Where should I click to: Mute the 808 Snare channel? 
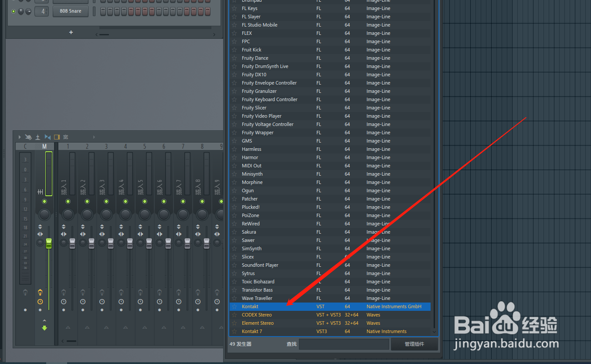13,11
